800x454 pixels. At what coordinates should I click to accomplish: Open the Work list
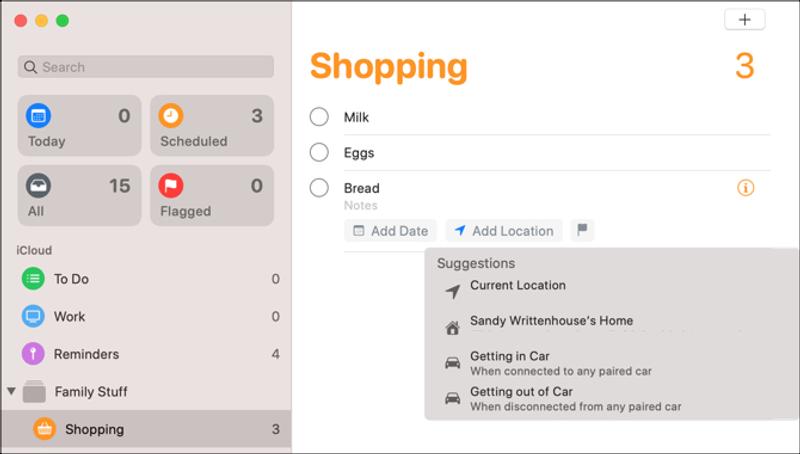69,317
